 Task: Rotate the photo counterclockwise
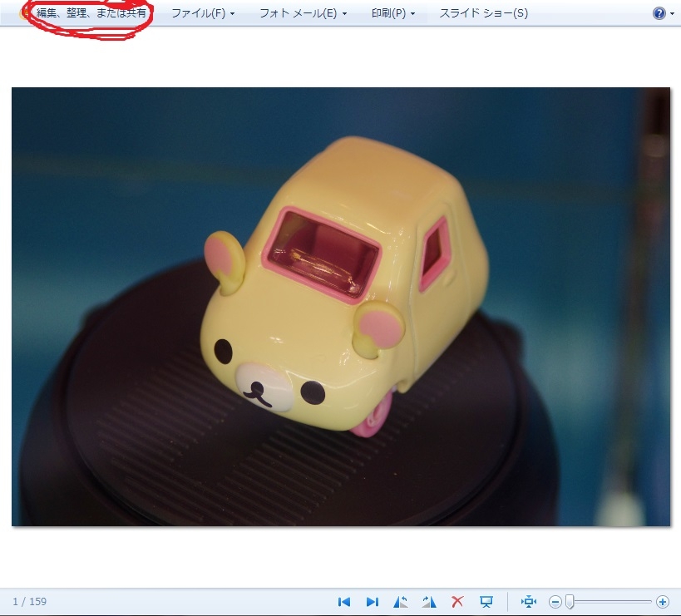401,602
